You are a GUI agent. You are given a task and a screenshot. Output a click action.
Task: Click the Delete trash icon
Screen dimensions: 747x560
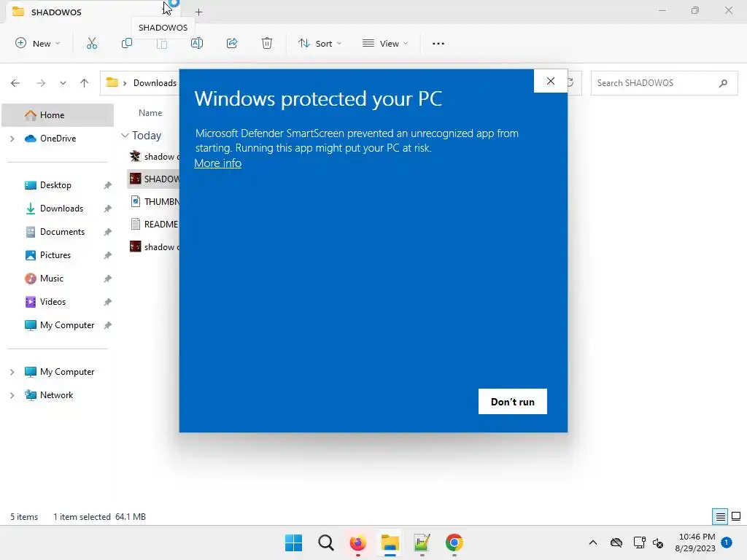(x=267, y=43)
